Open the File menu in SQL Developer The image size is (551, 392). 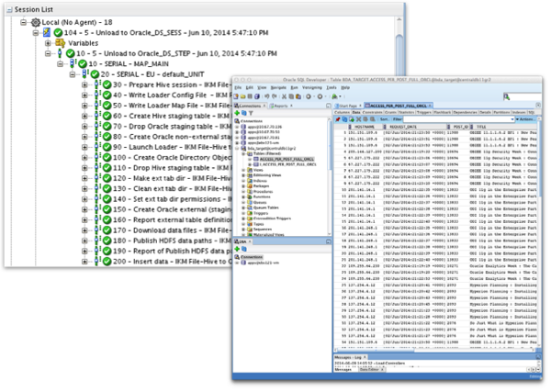[238, 87]
